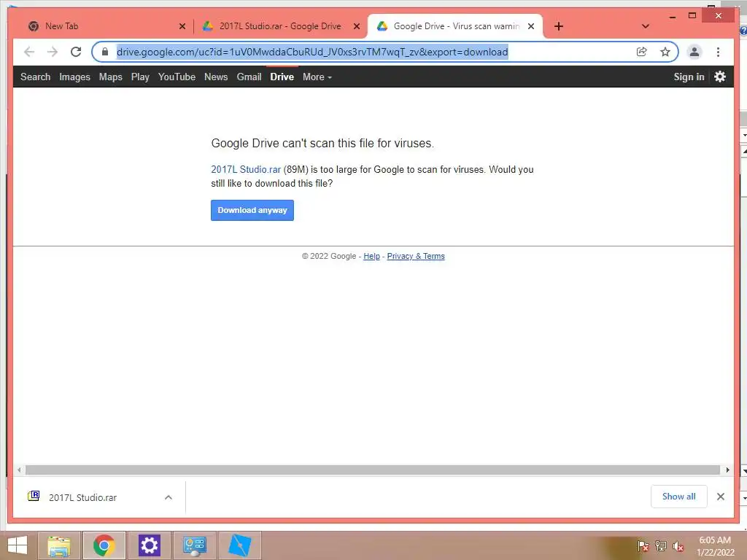Viewport: 747px width, 560px height.
Task: Close the New Tab tab
Action: point(182,26)
